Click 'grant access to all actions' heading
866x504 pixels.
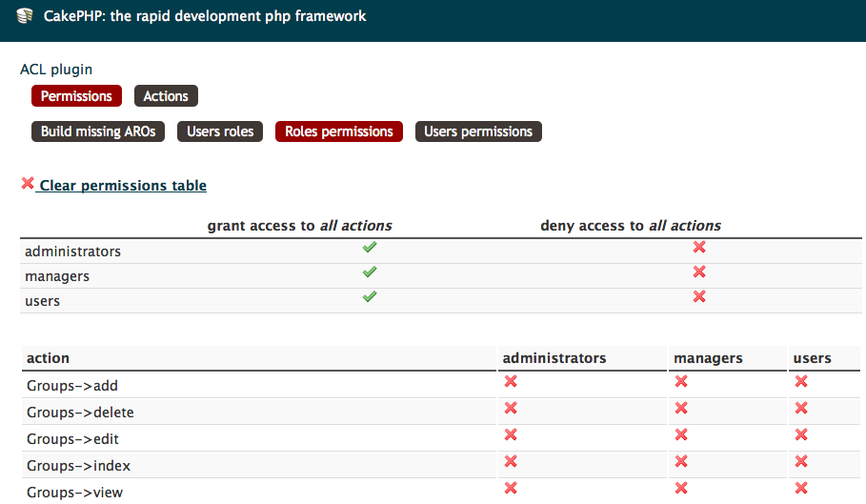[x=299, y=225]
